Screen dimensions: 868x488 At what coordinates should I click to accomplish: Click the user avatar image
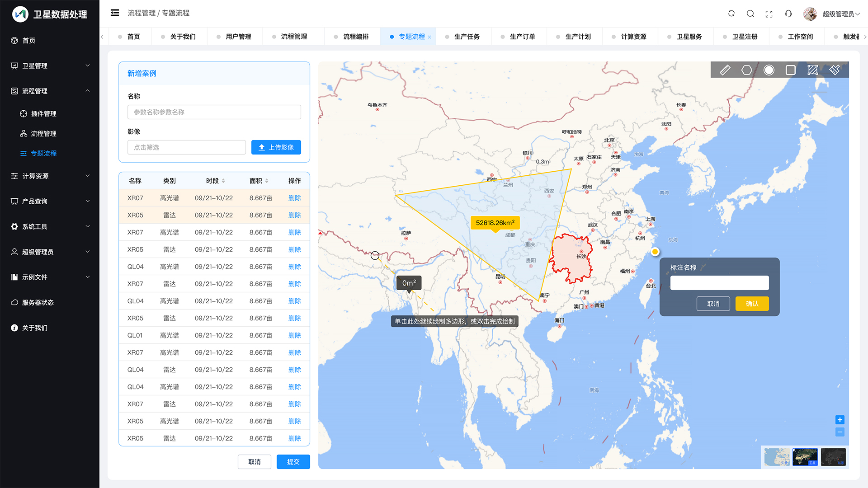pos(810,14)
